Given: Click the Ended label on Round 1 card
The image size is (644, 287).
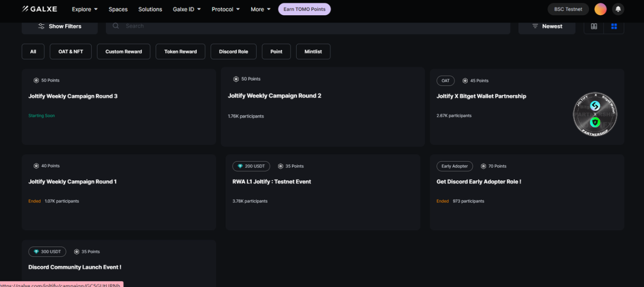Looking at the screenshot, I should pos(35,201).
